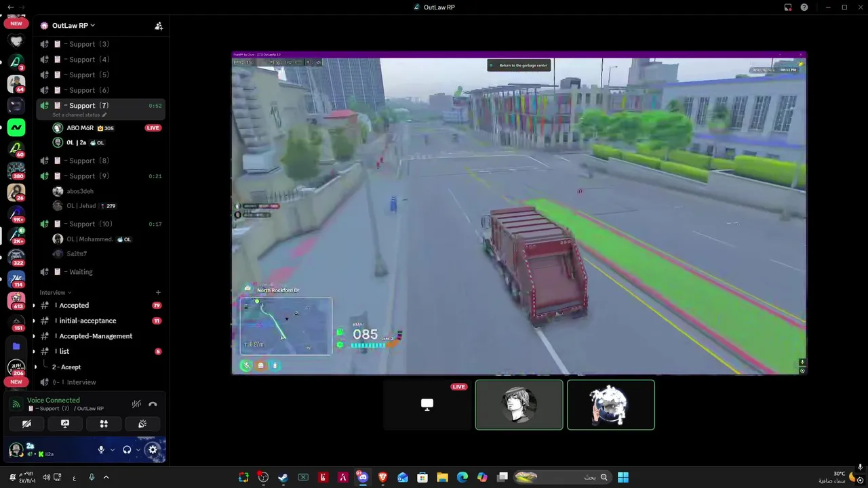This screenshot has height=488, width=868.
Task: Open User Settings gear
Action: coord(153,449)
